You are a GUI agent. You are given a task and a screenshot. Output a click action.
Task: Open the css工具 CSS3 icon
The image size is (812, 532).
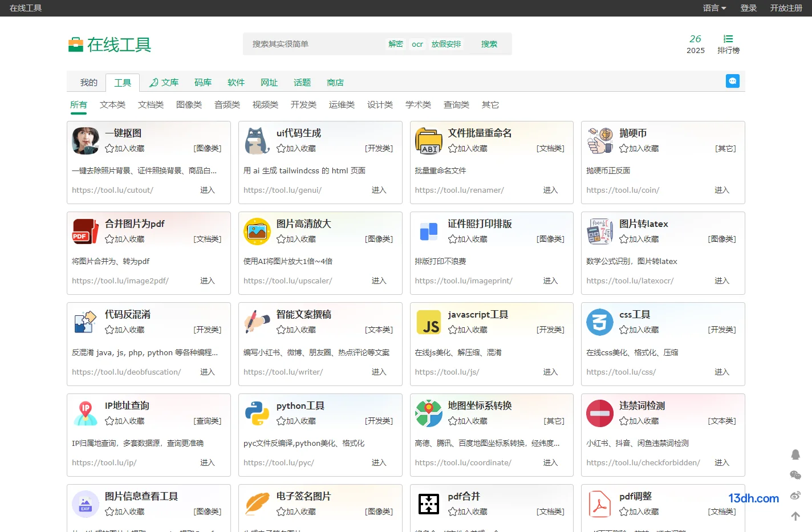(x=600, y=322)
